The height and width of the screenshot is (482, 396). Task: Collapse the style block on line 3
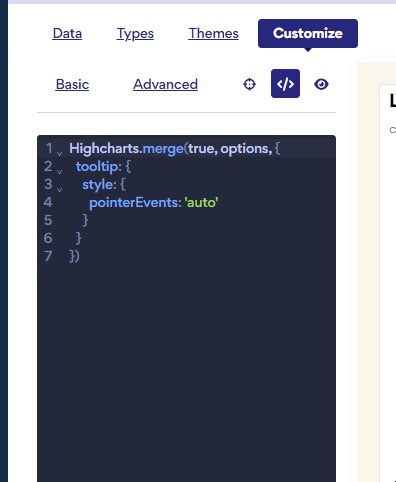tap(59, 189)
